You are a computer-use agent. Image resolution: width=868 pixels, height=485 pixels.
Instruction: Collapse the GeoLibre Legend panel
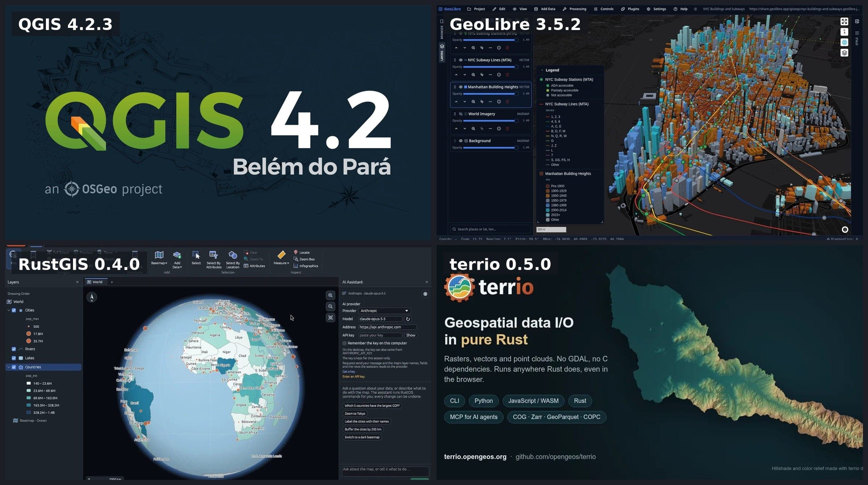pyautogui.click(x=542, y=70)
